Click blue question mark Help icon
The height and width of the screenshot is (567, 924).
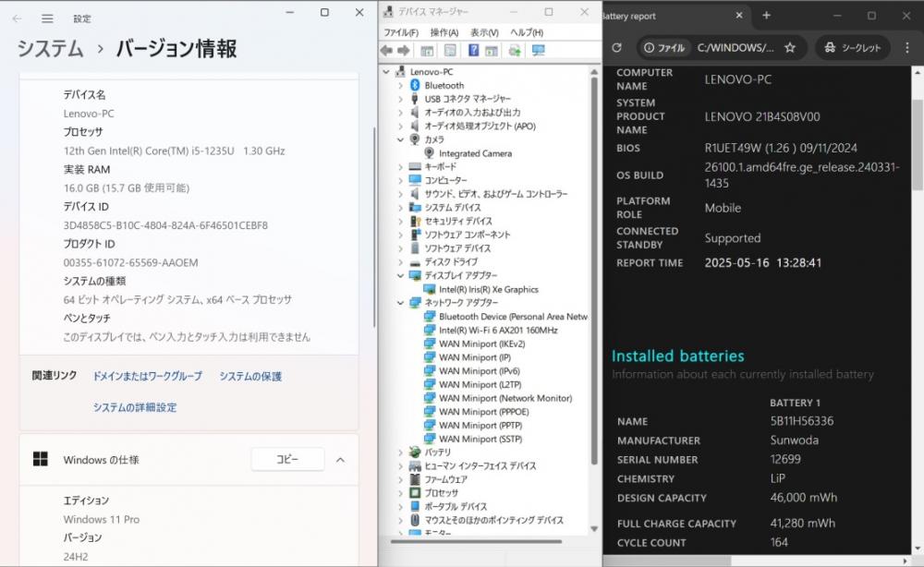tap(473, 51)
